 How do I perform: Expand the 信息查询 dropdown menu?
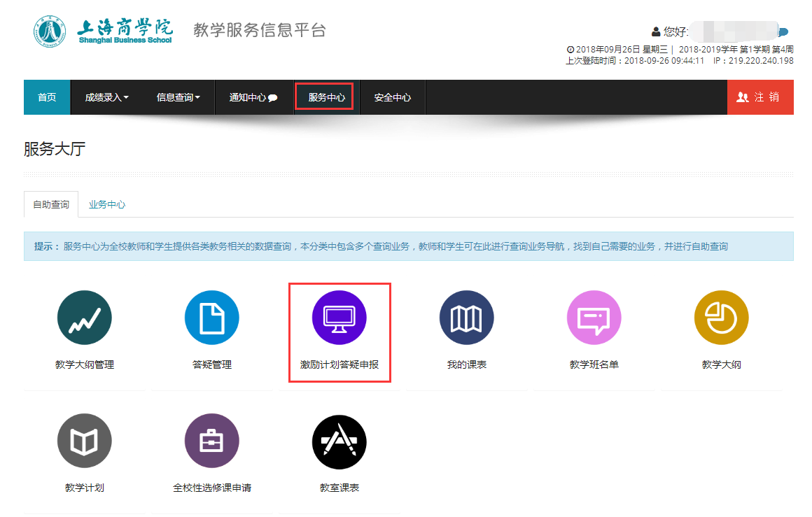tap(178, 97)
